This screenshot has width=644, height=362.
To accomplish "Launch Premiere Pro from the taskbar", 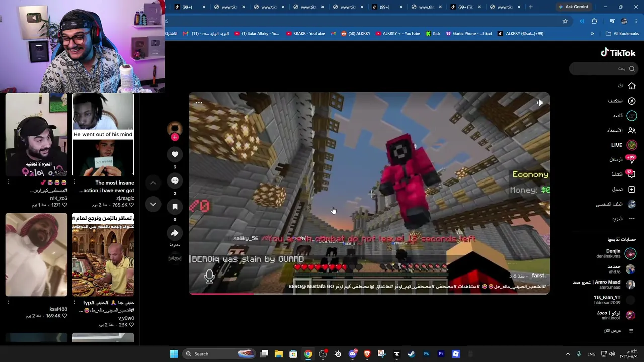I will pos(441,354).
